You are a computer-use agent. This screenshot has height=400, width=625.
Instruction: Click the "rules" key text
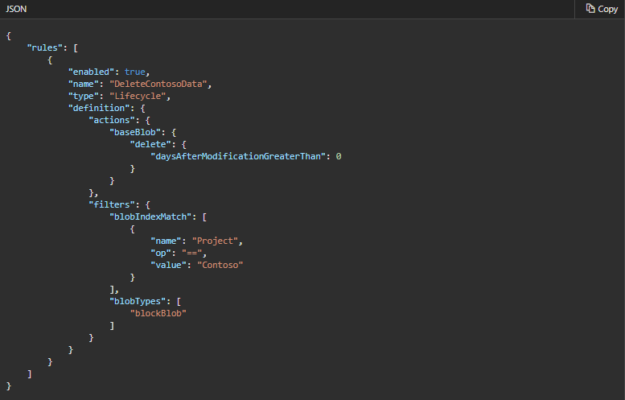45,48
